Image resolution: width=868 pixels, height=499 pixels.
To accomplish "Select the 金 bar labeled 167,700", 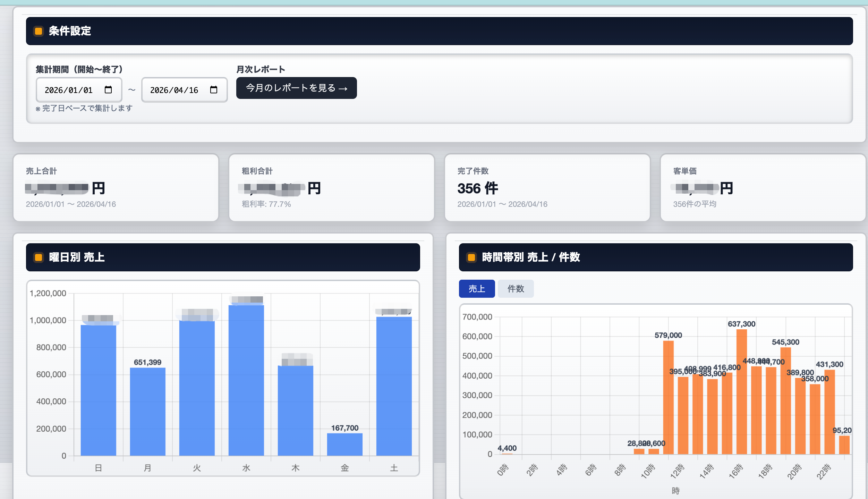I will point(344,444).
